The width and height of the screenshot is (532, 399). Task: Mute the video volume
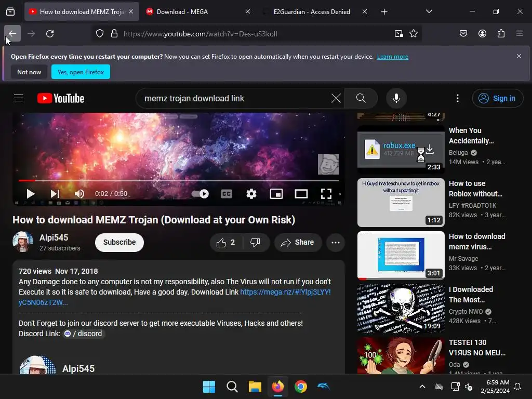click(79, 194)
